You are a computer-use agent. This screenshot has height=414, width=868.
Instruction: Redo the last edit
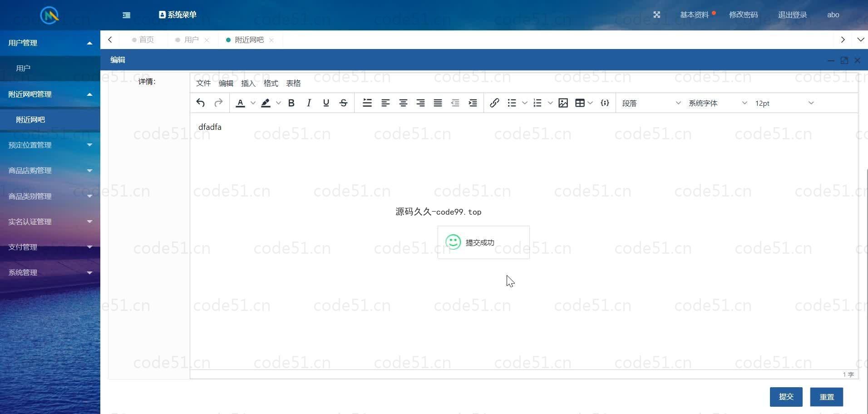pyautogui.click(x=218, y=103)
